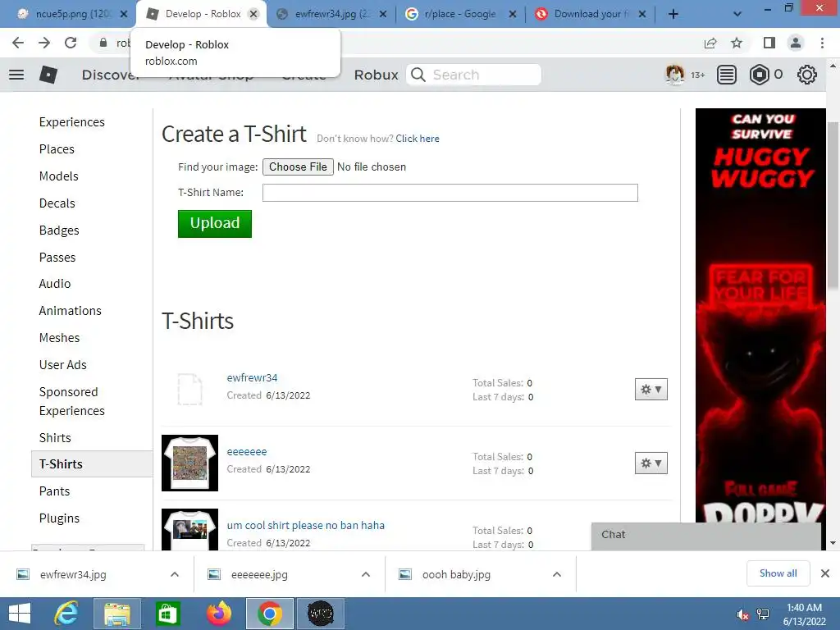Open the Roblox settings gear in header
This screenshot has width=840, height=630.
point(807,75)
